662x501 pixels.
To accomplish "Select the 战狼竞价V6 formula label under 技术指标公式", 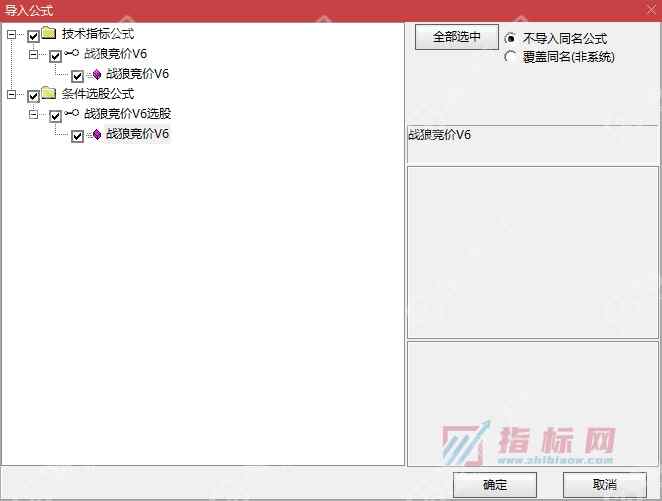I will 137,74.
